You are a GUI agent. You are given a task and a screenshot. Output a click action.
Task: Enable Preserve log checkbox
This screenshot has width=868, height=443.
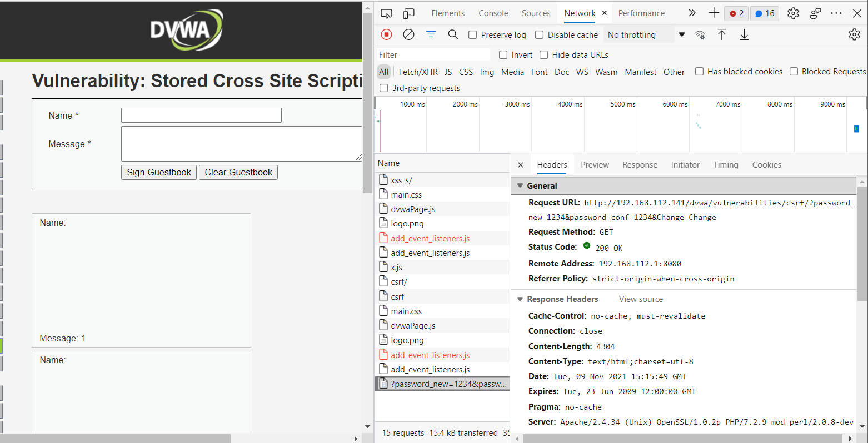pyautogui.click(x=472, y=35)
